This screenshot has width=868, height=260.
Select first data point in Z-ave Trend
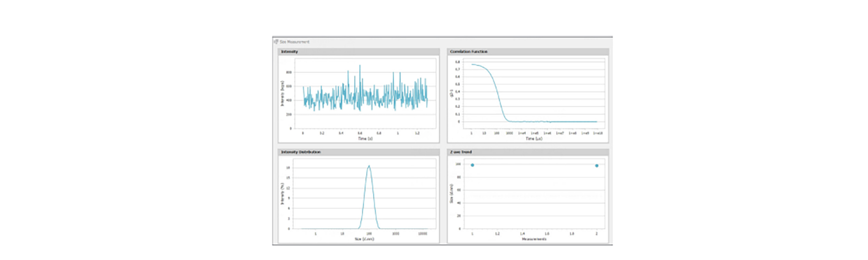[473, 165]
